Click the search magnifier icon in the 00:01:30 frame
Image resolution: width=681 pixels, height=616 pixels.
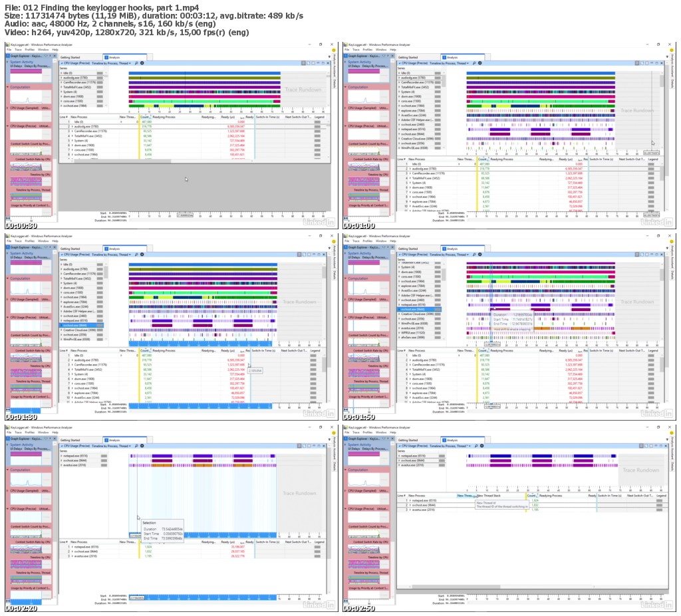136,255
